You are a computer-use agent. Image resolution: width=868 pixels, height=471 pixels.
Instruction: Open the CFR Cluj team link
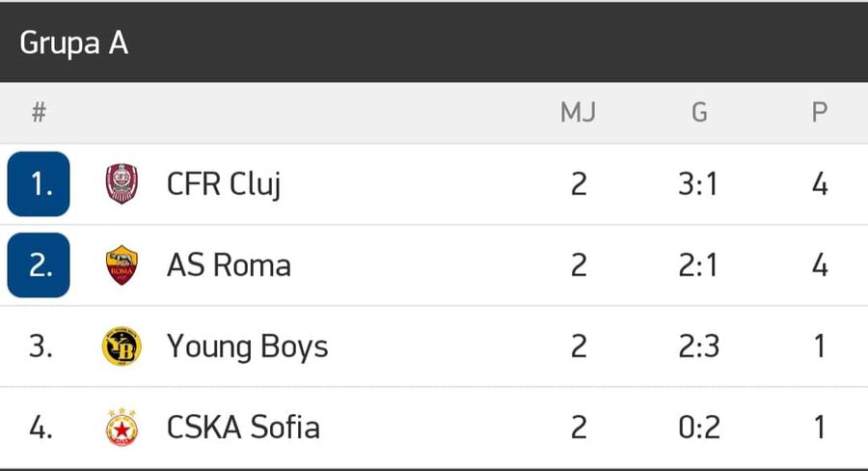coord(224,184)
